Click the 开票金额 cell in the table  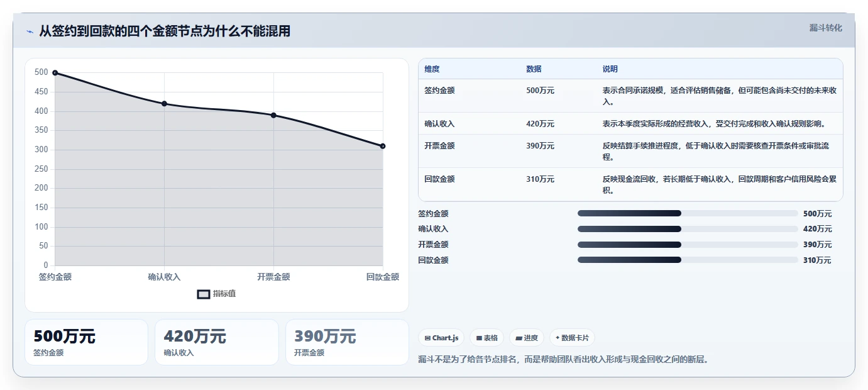439,146
